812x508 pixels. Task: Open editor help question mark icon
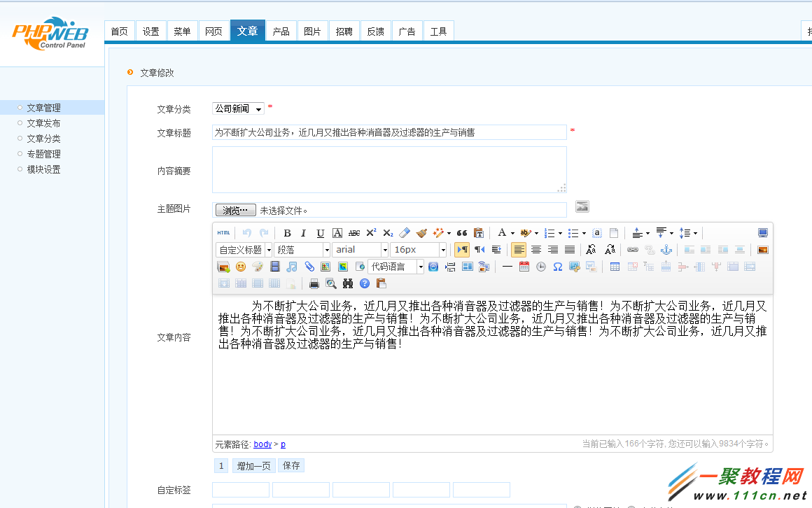point(365,284)
